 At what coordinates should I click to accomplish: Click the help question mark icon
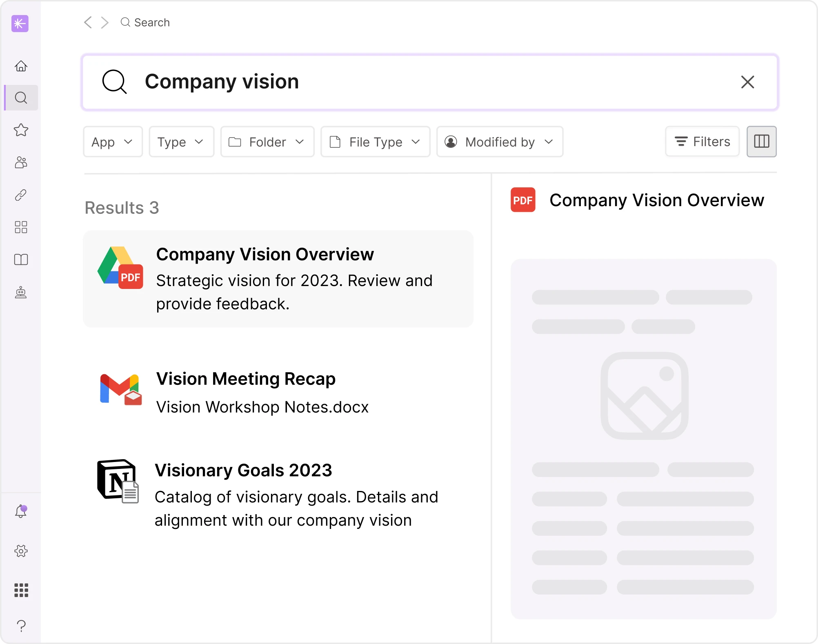click(21, 625)
